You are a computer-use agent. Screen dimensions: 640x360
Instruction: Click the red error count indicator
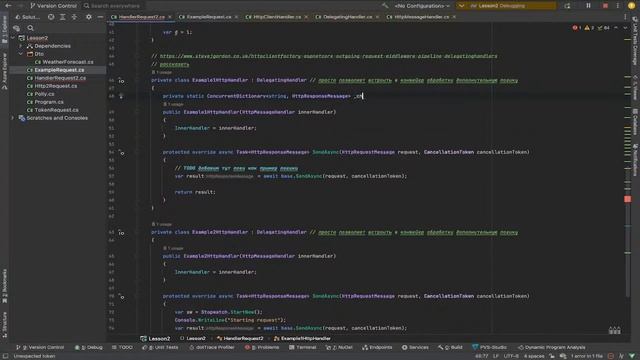pyautogui.click(x=577, y=28)
